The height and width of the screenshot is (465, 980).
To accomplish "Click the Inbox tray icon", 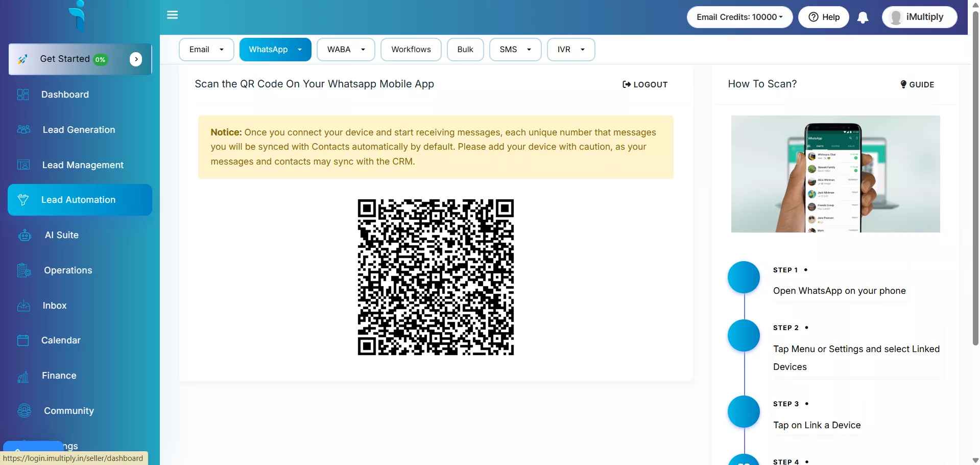I will [x=23, y=306].
